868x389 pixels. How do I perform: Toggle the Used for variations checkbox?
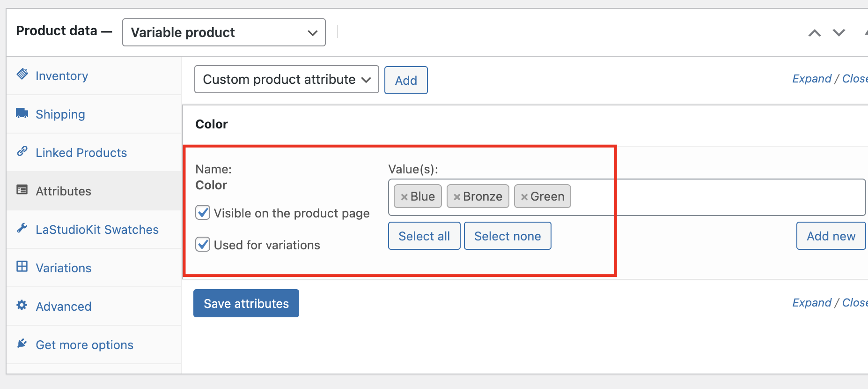[203, 245]
